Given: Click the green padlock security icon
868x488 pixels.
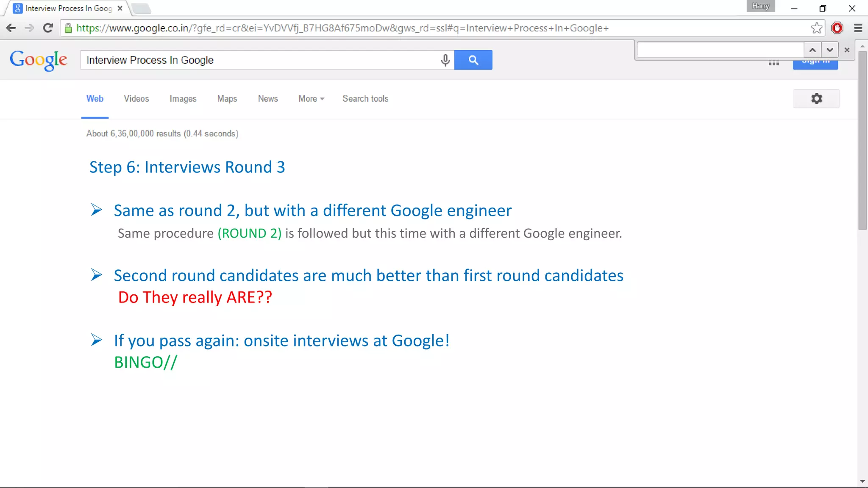Looking at the screenshot, I should [x=68, y=28].
